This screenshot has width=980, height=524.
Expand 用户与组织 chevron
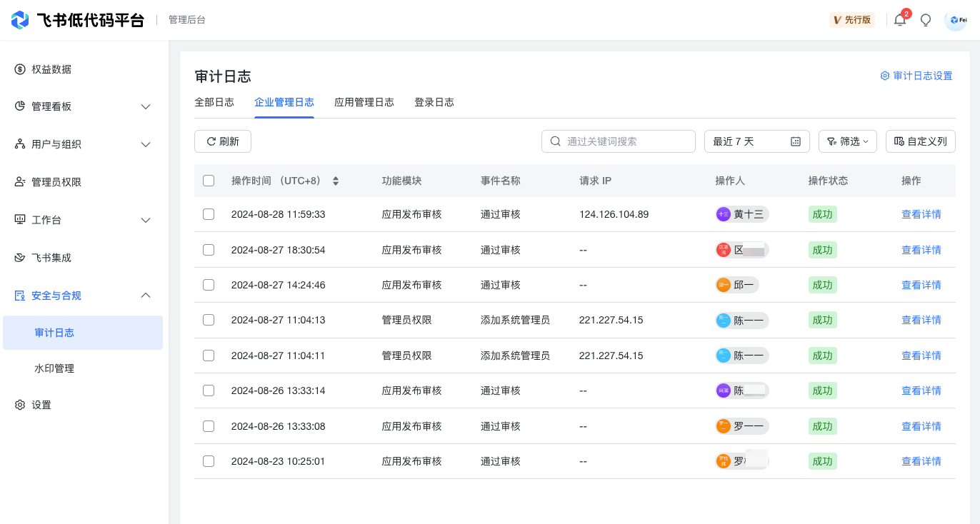(146, 144)
